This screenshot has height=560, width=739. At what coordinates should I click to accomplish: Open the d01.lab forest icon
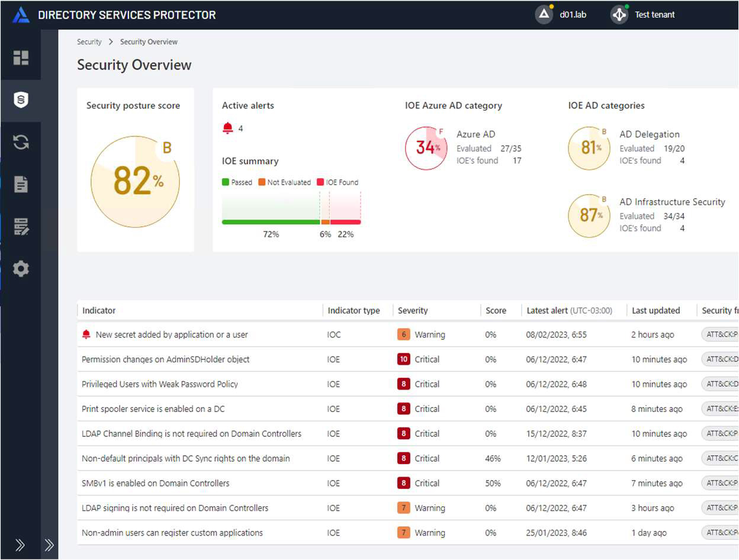coord(544,15)
